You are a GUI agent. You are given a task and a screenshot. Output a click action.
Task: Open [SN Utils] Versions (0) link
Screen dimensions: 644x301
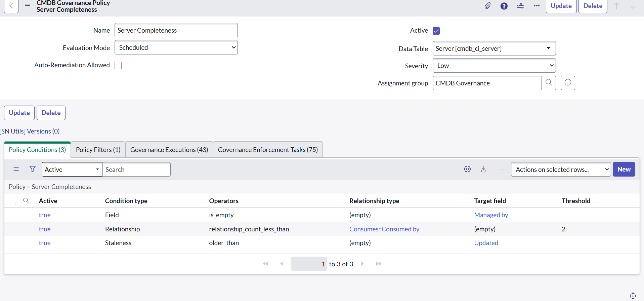coord(30,131)
